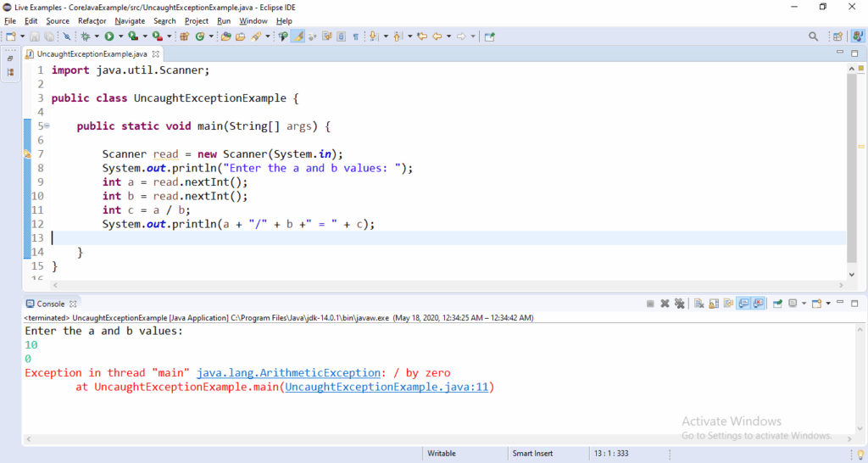This screenshot has height=463, width=868.
Task: Remove launch with console X icon
Action: tap(665, 304)
